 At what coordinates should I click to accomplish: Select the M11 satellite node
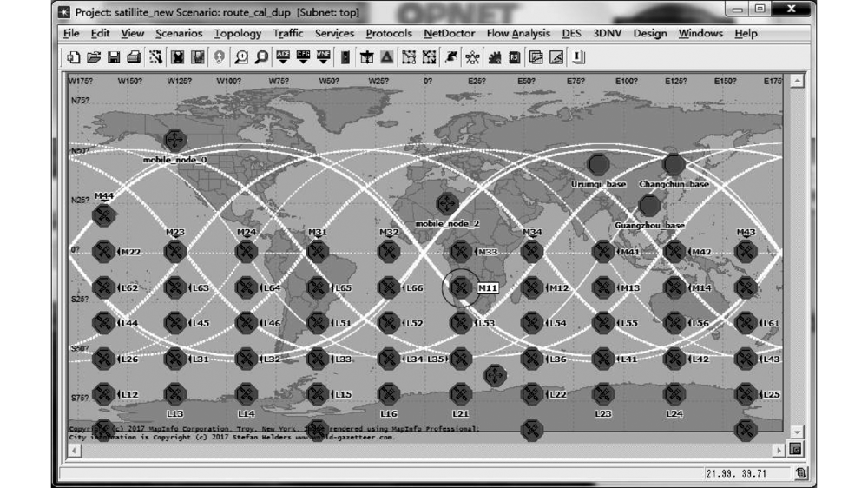[x=461, y=287]
